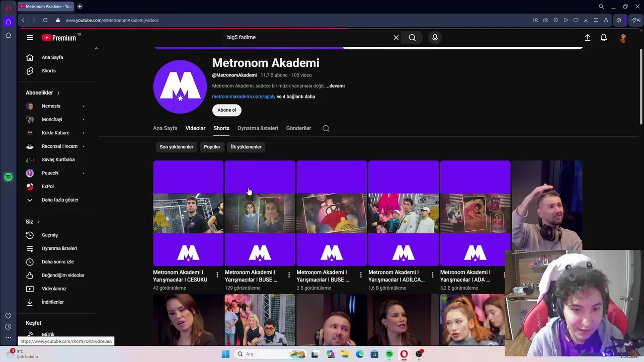Add page to bookmarks heart icon
The height and width of the screenshot is (362, 644).
[x=576, y=20]
